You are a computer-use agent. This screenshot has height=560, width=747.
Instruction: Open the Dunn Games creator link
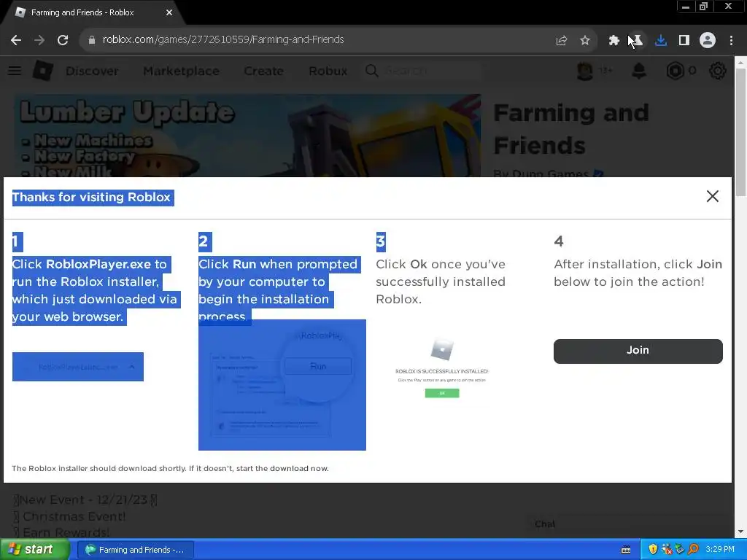coord(550,174)
